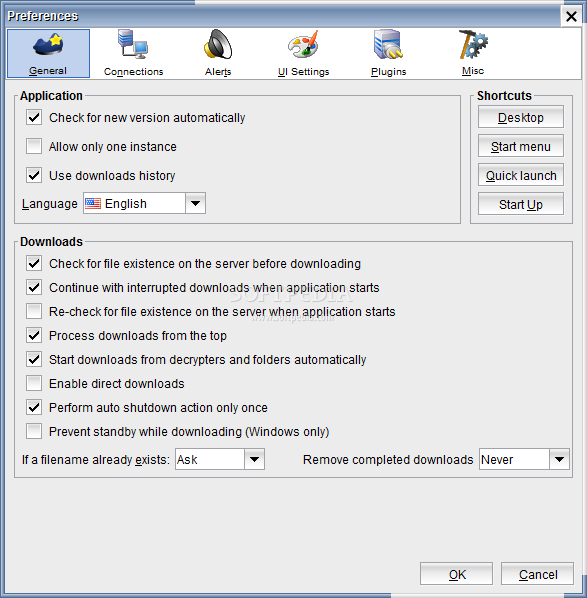This screenshot has height=598, width=587.
Task: Toggle Use downloads history checkbox
Action: (x=34, y=175)
